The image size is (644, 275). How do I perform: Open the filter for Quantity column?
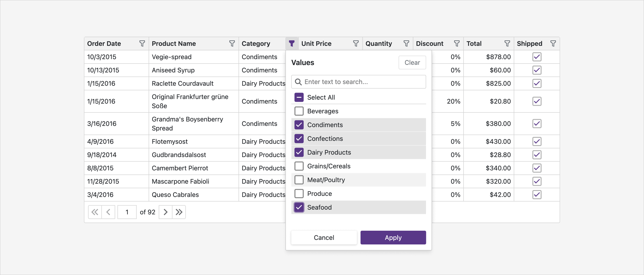406,43
